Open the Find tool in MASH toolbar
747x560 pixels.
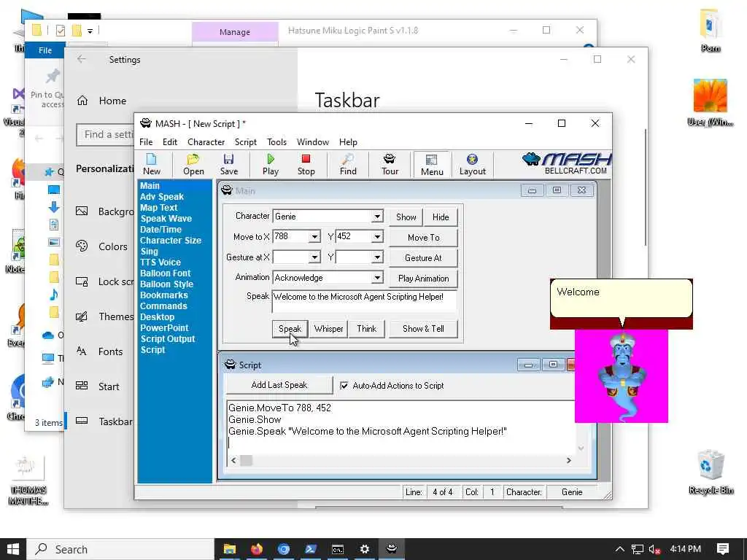click(x=348, y=164)
